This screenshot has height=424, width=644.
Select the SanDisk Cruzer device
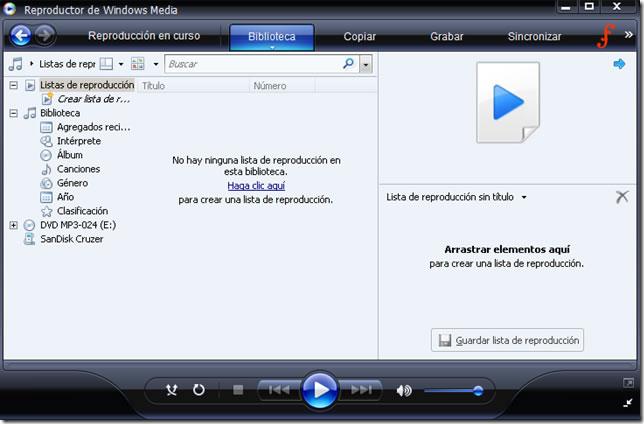click(x=71, y=239)
